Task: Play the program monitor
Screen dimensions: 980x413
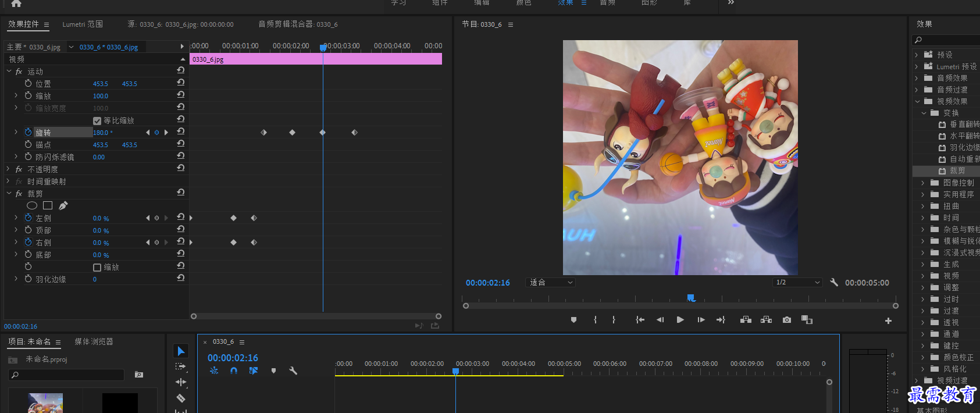Action: (680, 320)
